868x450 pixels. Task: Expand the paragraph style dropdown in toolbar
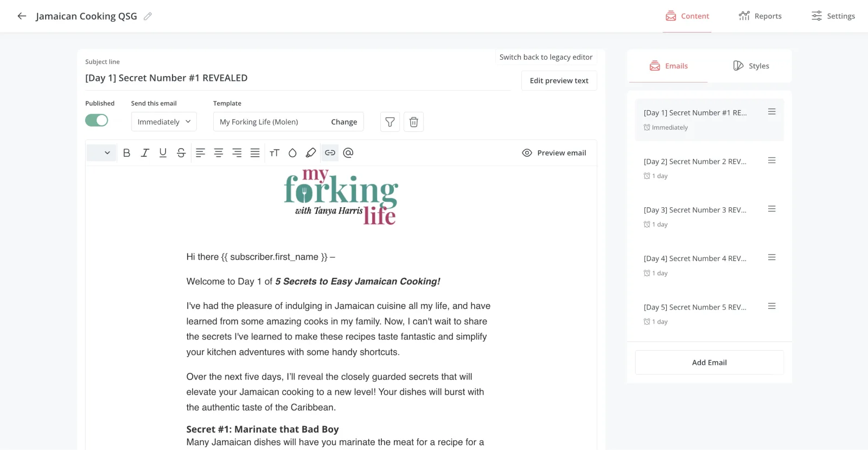point(101,153)
